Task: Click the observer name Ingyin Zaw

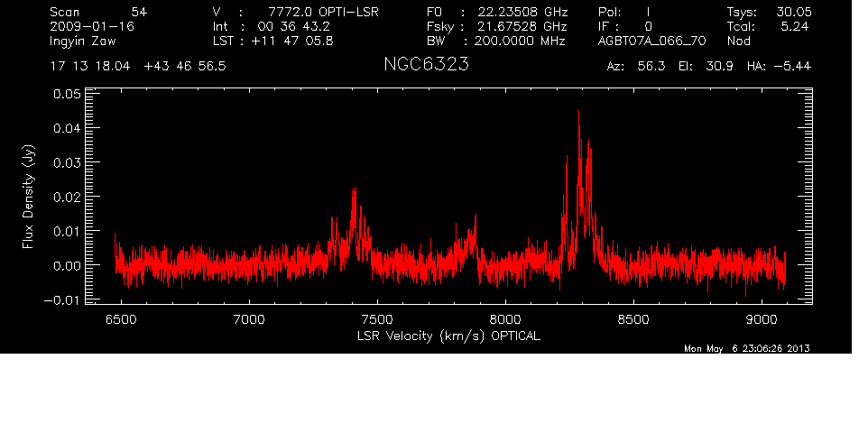Action: coord(85,41)
